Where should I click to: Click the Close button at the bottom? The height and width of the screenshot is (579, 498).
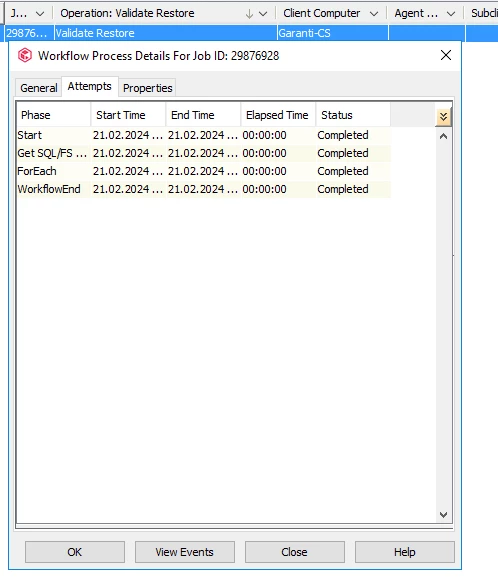pos(294,552)
